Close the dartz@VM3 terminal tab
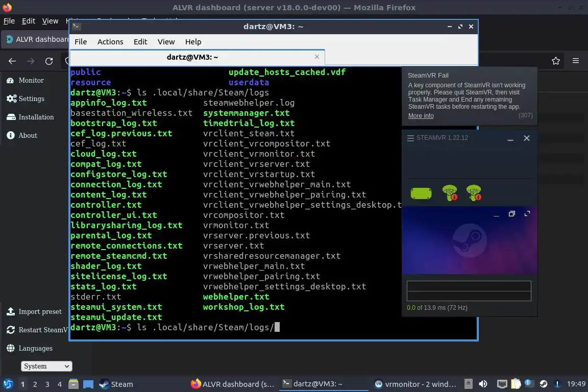The image size is (588, 392). pyautogui.click(x=317, y=57)
